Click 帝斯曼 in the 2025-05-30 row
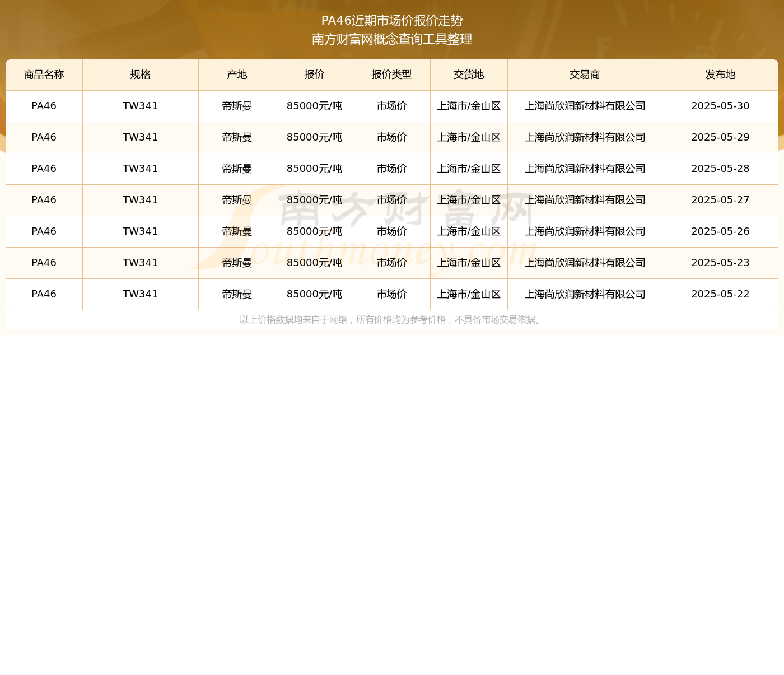Image resolution: width=784 pixels, height=675 pixels. coord(237,106)
